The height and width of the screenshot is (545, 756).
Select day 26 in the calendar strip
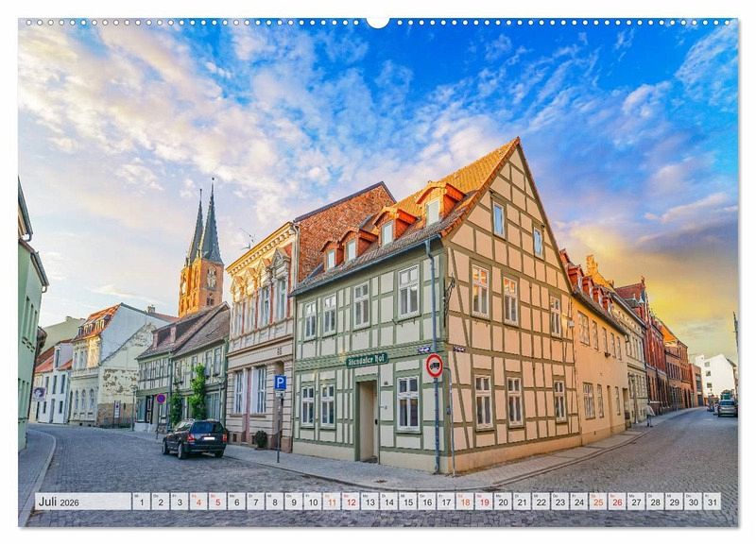[x=616, y=502]
